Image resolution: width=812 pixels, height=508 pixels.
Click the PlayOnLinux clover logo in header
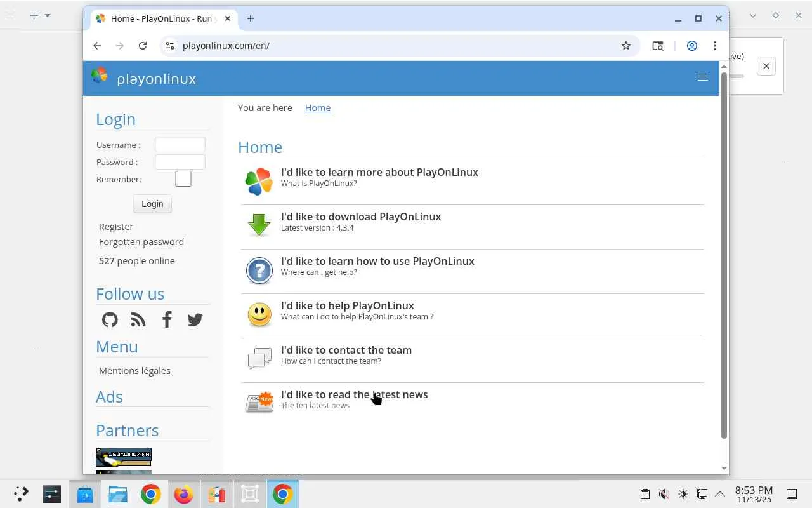(100, 76)
